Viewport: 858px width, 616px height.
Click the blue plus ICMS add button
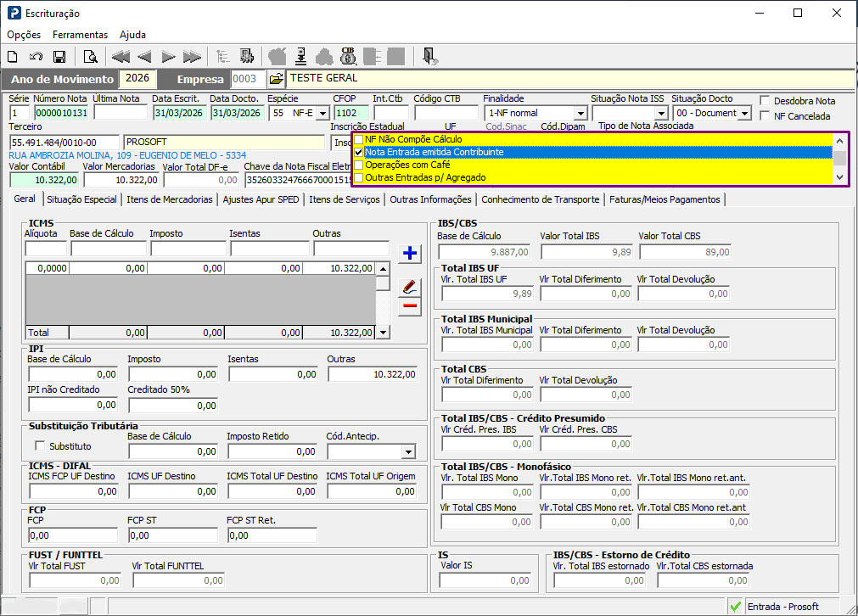pyautogui.click(x=409, y=254)
